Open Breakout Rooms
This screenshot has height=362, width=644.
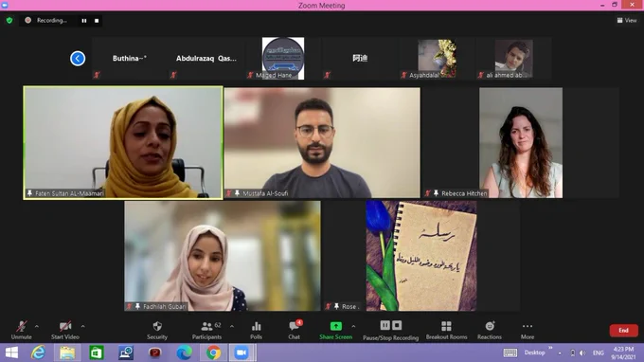[446, 330]
